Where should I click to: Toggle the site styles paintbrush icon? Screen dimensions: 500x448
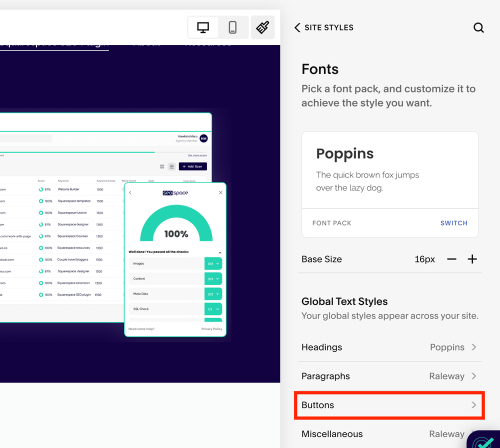click(x=262, y=27)
